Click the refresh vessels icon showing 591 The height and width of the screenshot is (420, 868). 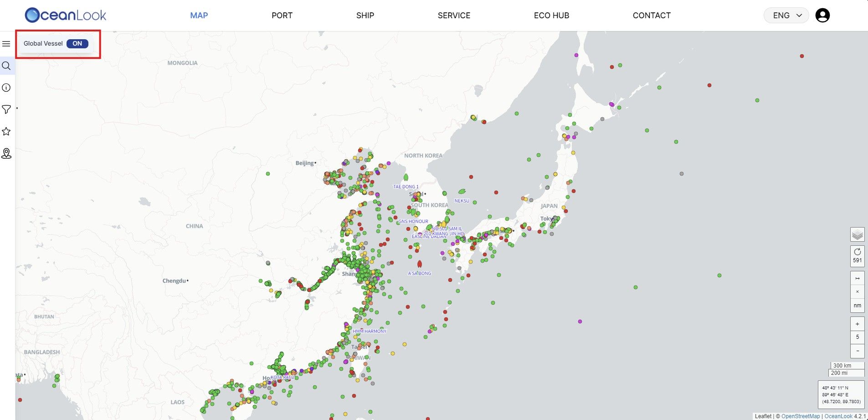click(x=857, y=255)
